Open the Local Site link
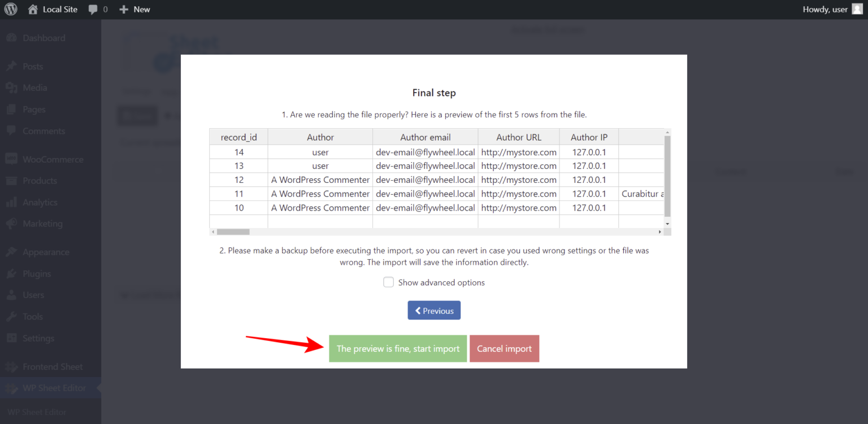 click(x=60, y=10)
